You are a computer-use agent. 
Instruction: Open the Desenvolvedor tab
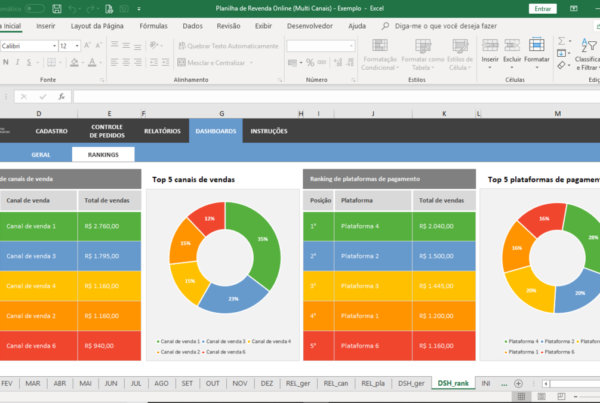point(310,26)
